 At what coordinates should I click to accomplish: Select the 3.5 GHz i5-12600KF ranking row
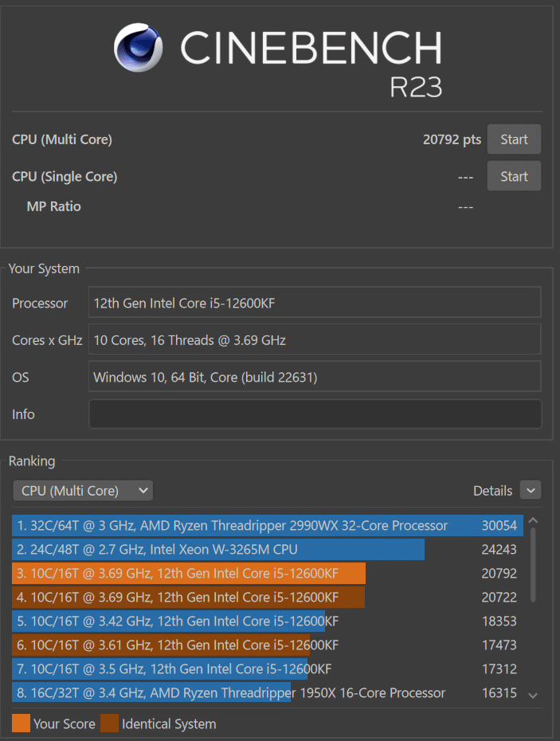click(x=268, y=668)
